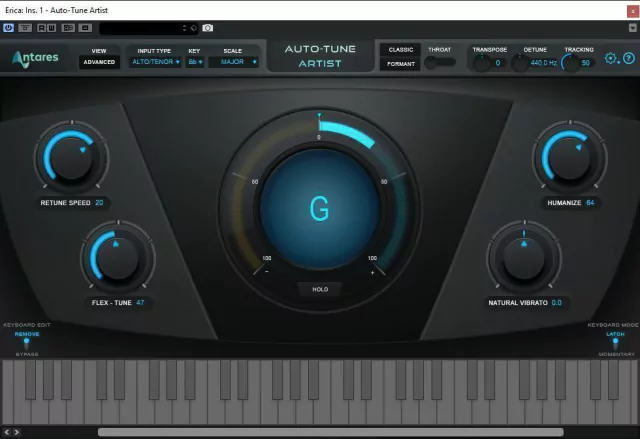This screenshot has height=439, width=640.
Task: Click the Flex-Tune value 47
Action: 140,303
